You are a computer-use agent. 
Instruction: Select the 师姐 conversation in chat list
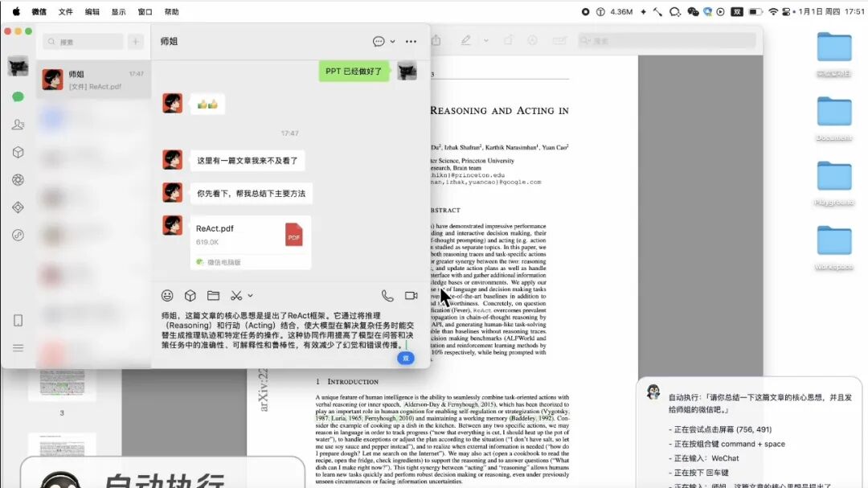pyautogui.click(x=93, y=80)
